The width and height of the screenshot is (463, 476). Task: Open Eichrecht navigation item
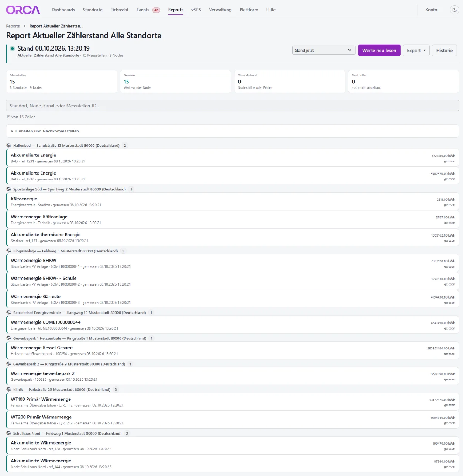(x=119, y=10)
